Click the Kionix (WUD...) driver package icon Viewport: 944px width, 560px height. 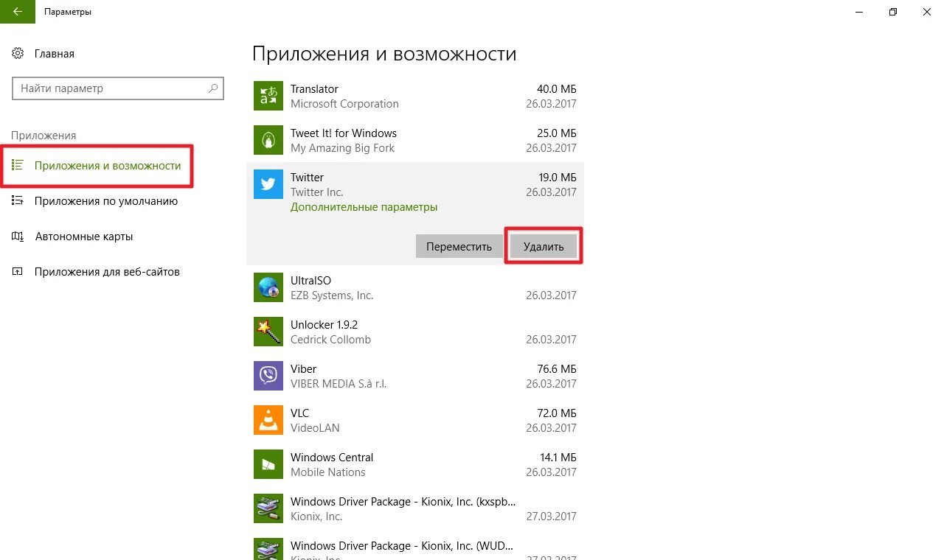click(268, 549)
